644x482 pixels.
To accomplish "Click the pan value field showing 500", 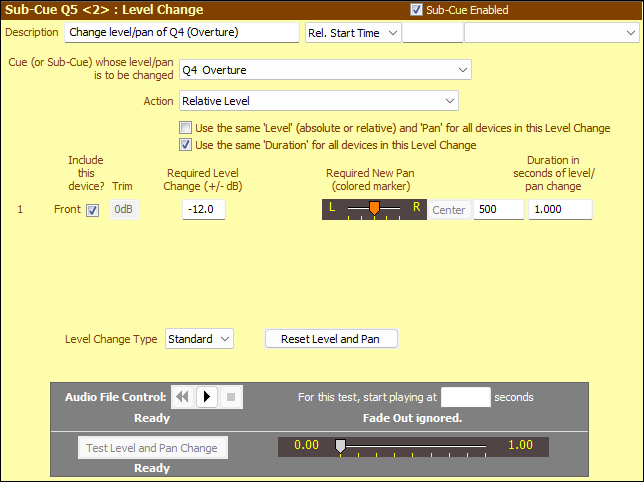I will [x=499, y=209].
